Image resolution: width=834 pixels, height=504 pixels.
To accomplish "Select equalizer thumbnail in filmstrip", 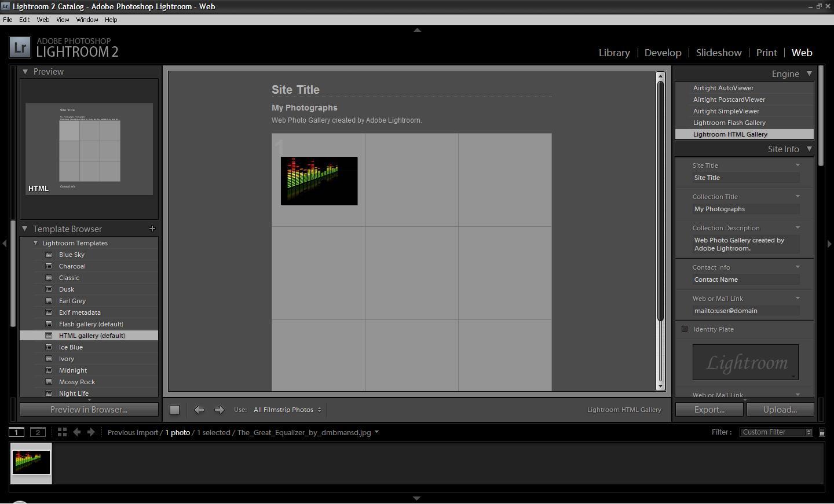I will coord(31,463).
